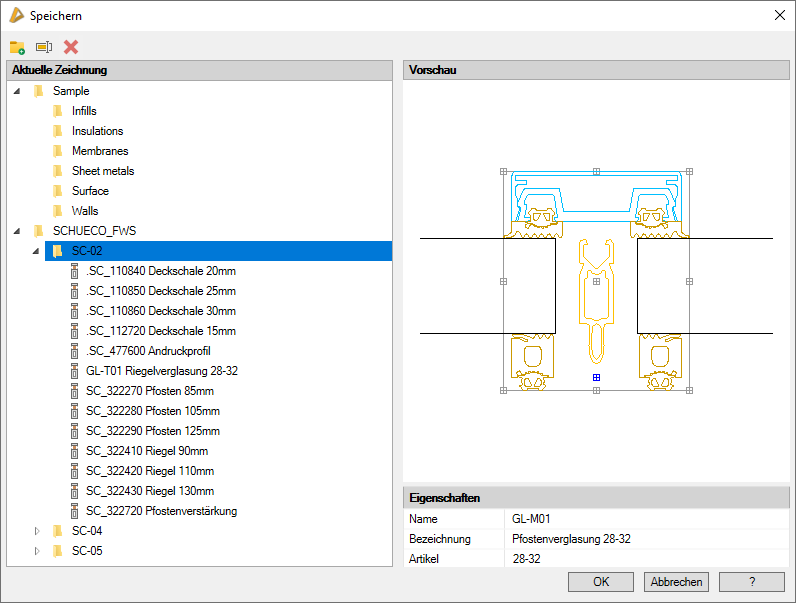
Task: Click the profile icon beside SC_322270 Pfosten 85mm
Action: tap(75, 391)
